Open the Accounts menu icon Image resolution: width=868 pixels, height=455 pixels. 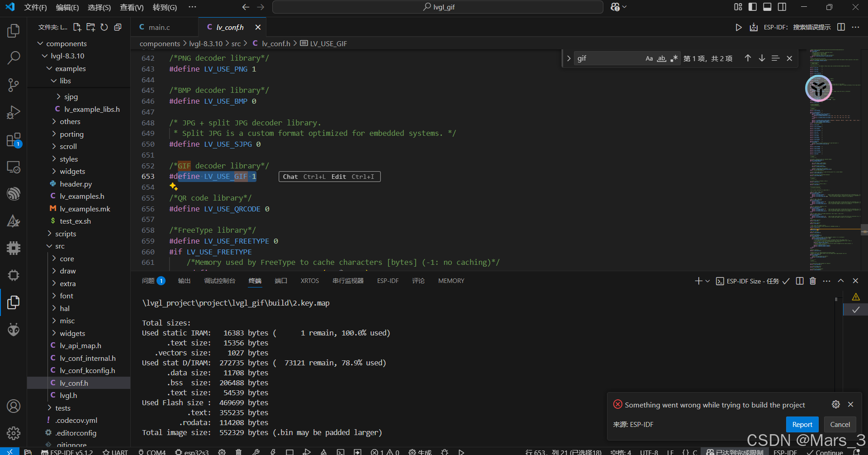click(x=14, y=406)
